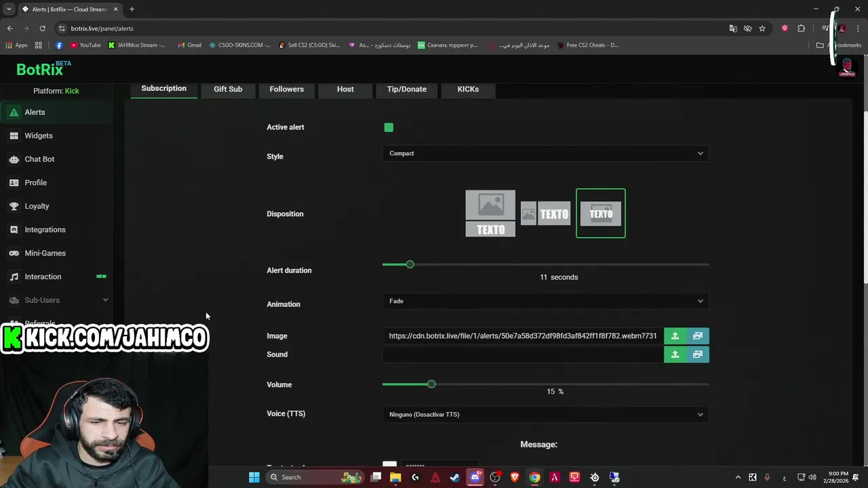Open the Interaction sidebar section
868x488 pixels.
[x=57, y=277]
